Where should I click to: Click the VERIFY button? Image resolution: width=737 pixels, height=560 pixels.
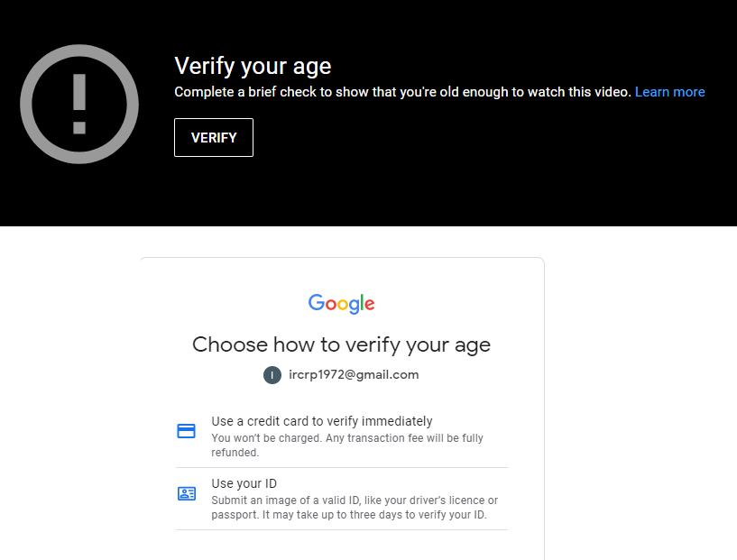(214, 138)
